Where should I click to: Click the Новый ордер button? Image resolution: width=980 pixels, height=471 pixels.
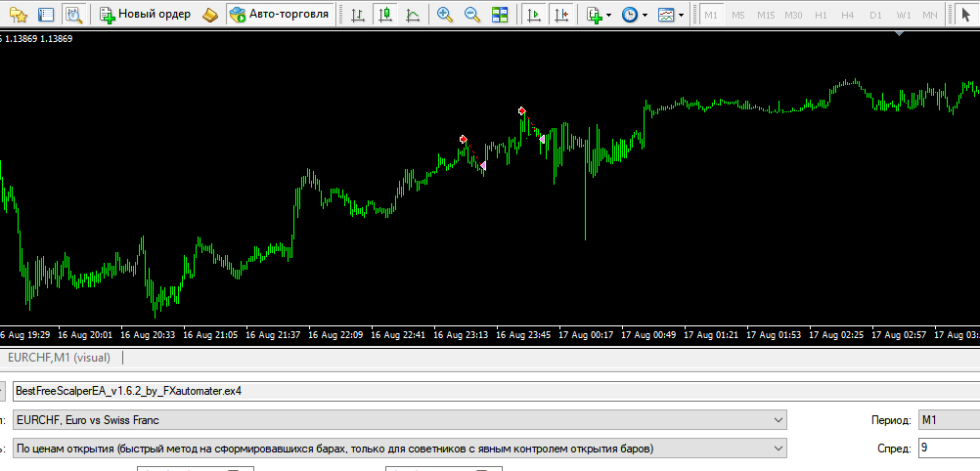coord(145,15)
